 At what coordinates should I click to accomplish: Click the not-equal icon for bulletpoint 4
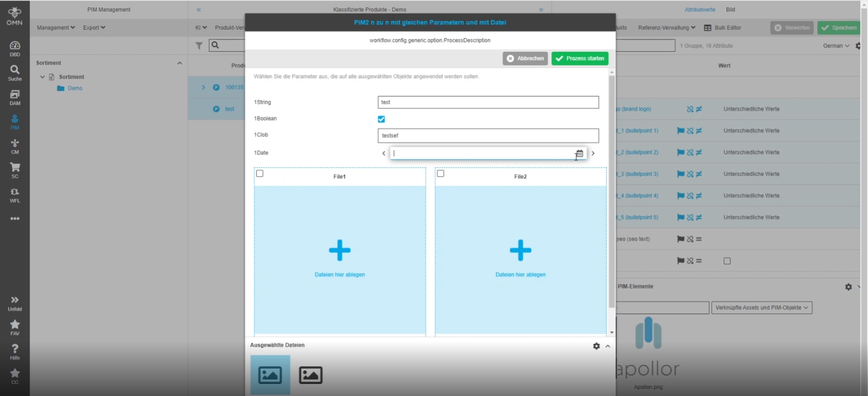[x=699, y=196]
